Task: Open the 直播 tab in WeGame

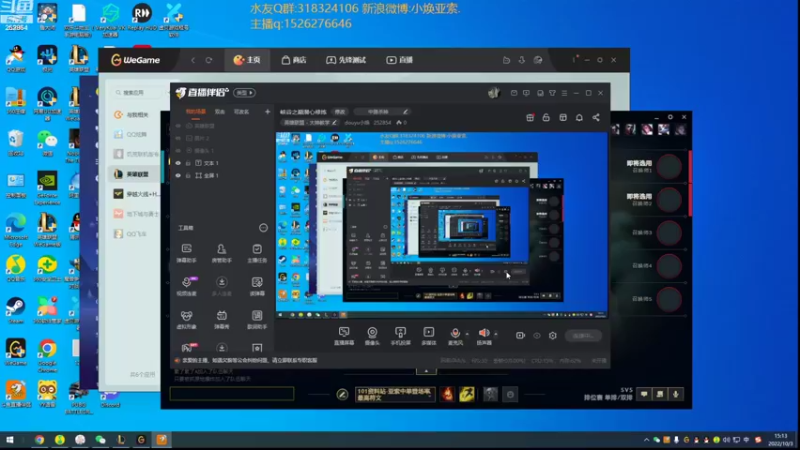Action: 399,60
